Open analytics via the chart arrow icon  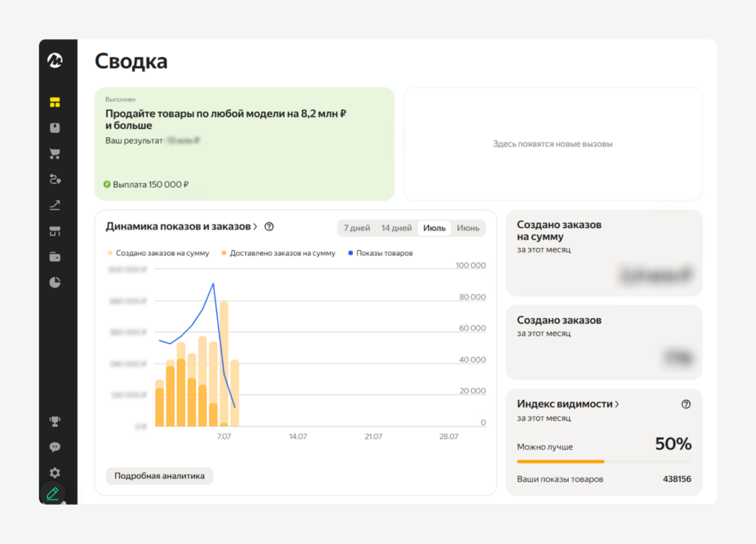[54, 204]
